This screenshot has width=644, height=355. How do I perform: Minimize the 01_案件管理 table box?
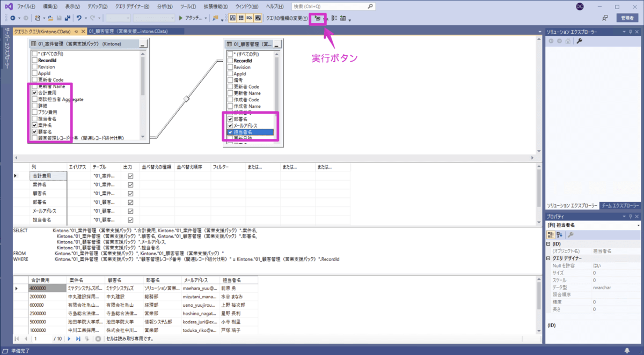point(142,44)
